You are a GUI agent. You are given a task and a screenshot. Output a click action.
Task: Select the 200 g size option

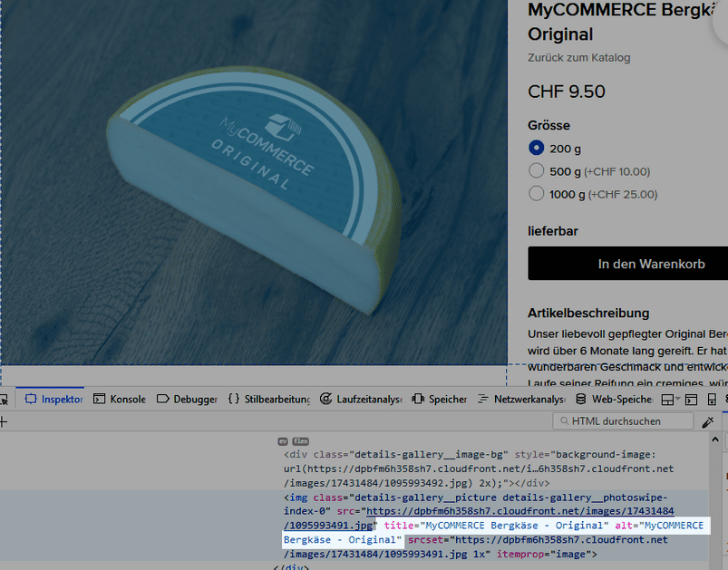click(x=536, y=148)
